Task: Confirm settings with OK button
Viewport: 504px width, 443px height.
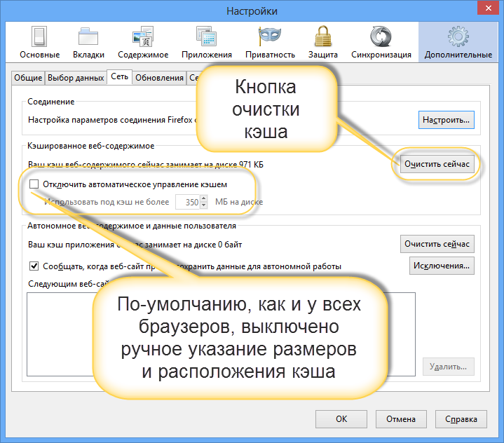Action: [x=341, y=419]
